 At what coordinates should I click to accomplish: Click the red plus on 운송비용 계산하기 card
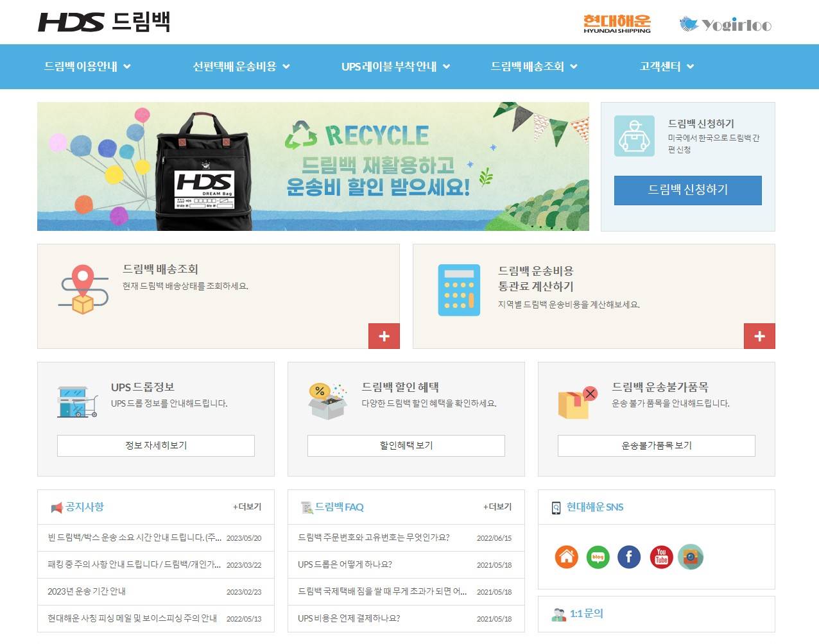pyautogui.click(x=759, y=336)
